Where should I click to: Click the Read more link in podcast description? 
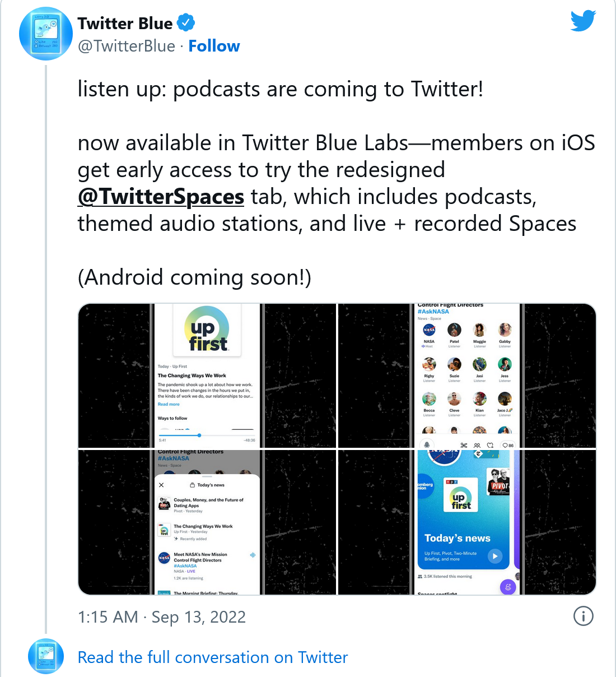click(x=169, y=404)
